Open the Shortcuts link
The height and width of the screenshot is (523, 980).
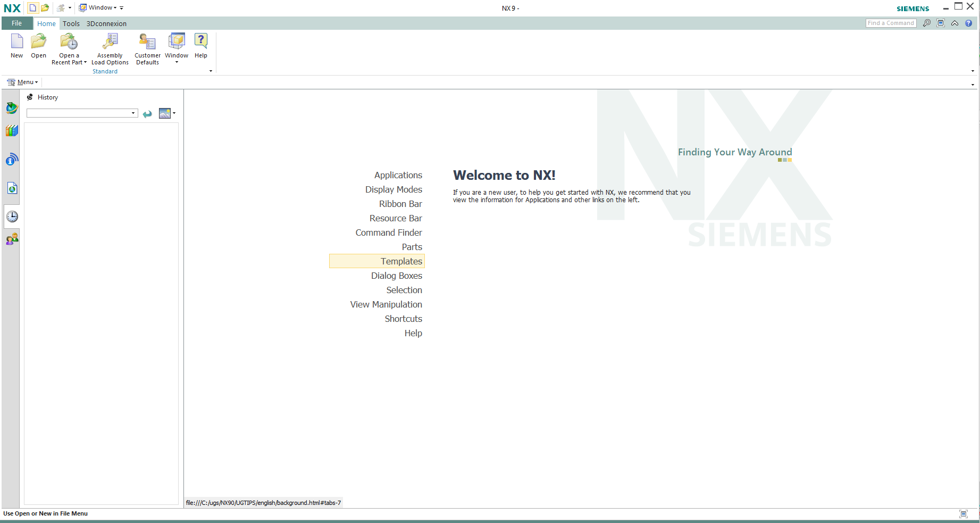403,319
